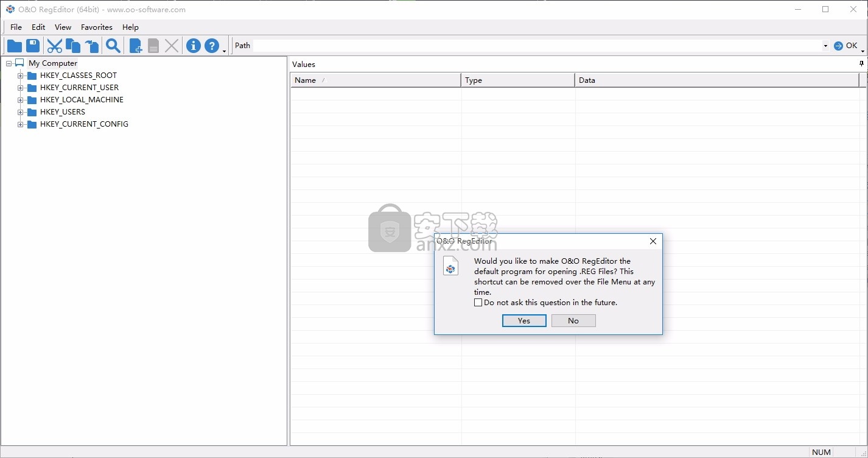Click the Help question mark icon

tap(211, 46)
